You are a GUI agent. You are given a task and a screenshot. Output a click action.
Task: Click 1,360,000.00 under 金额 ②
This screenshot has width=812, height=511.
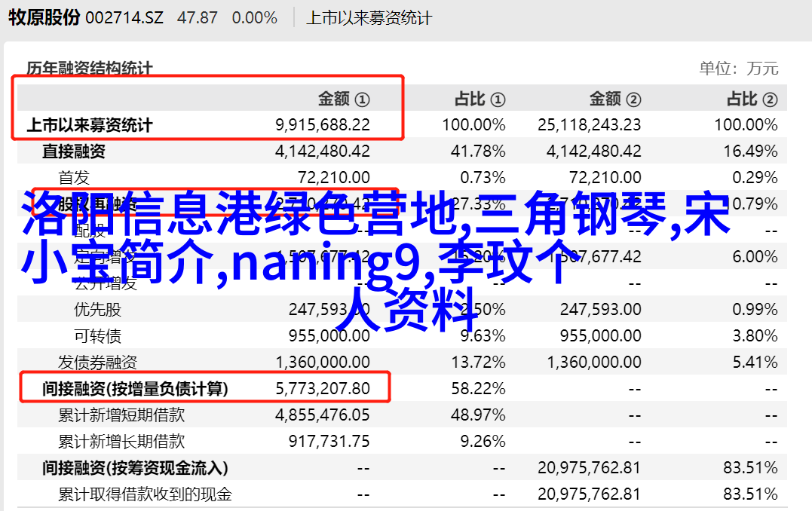[x=594, y=363]
